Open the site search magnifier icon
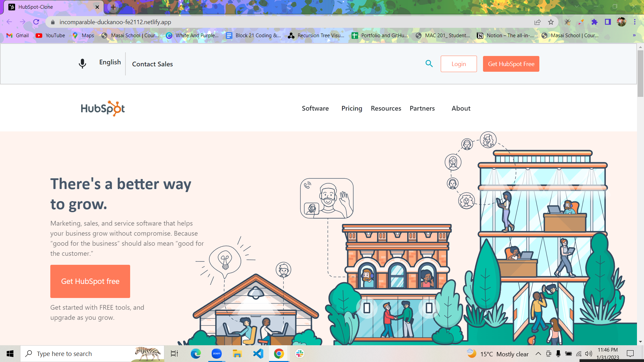 pos(429,63)
